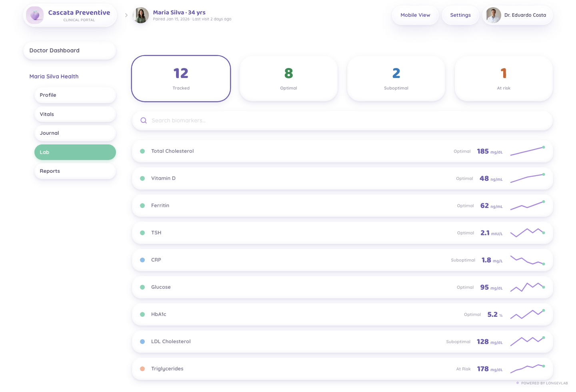Click the green status dot for Total Cholesterol
The height and width of the screenshot is (392, 576).
tap(142, 151)
